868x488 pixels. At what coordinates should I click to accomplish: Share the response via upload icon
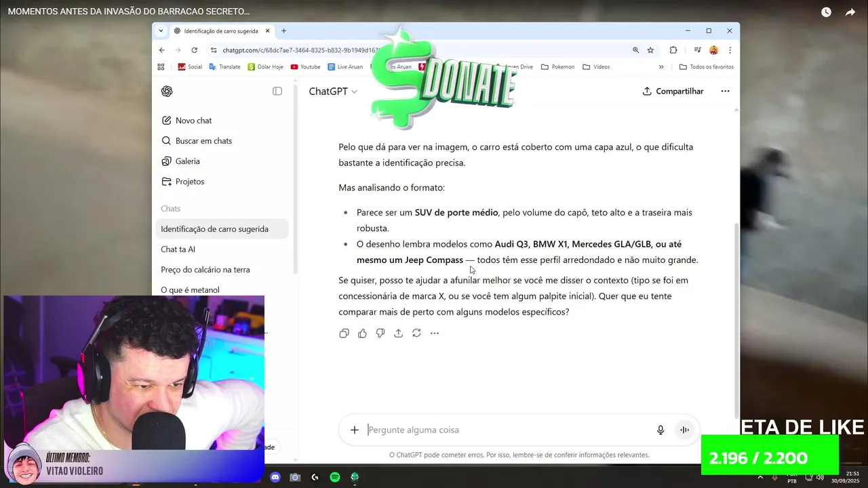pos(398,333)
